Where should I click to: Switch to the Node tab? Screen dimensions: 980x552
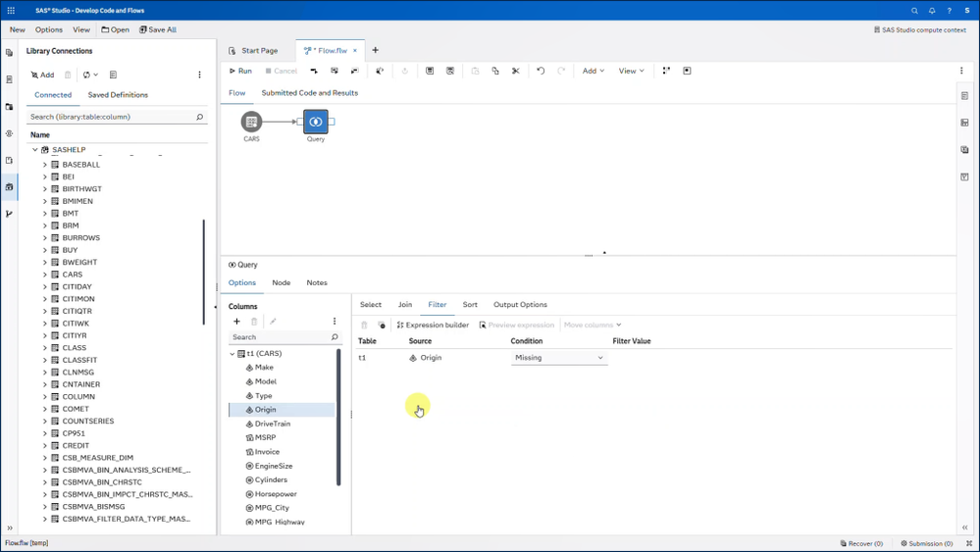coord(282,283)
